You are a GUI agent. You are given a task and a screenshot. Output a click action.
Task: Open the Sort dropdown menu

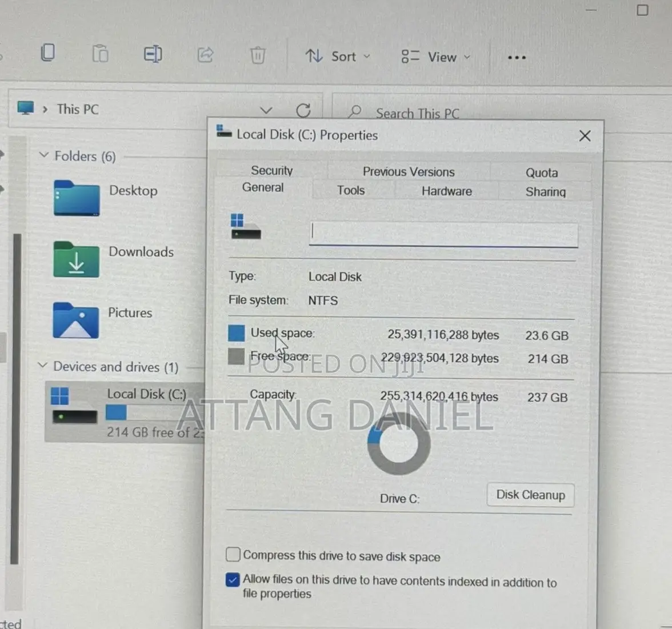(x=338, y=56)
